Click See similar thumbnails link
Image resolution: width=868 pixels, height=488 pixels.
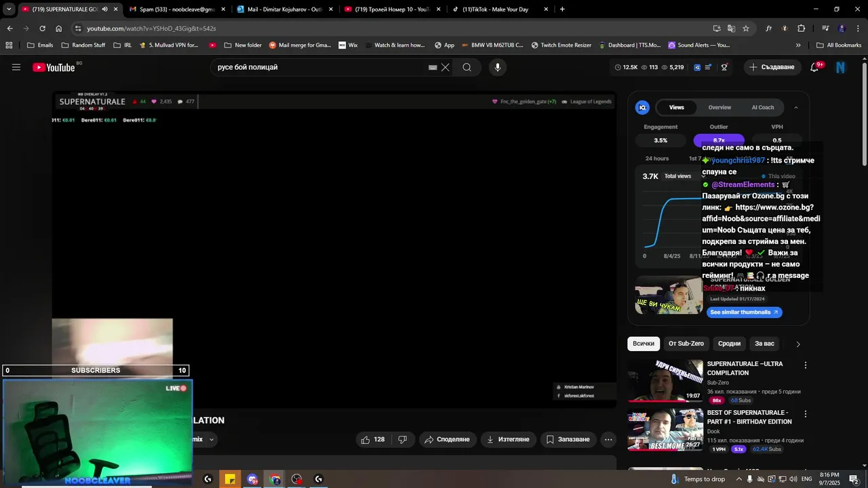(745, 312)
